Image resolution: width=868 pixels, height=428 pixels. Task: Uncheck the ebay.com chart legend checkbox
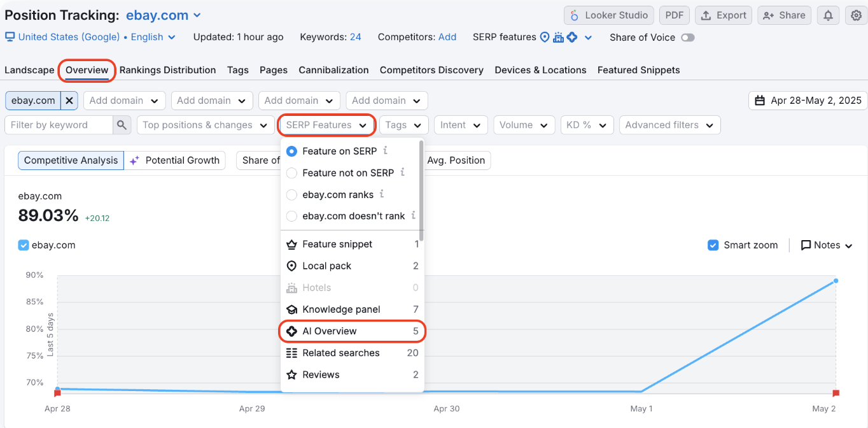point(24,245)
